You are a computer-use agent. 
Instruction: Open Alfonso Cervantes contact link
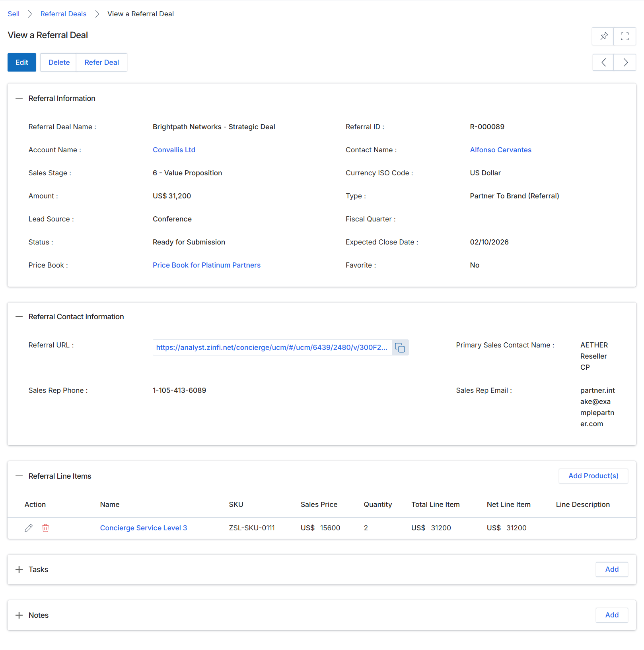pos(500,150)
